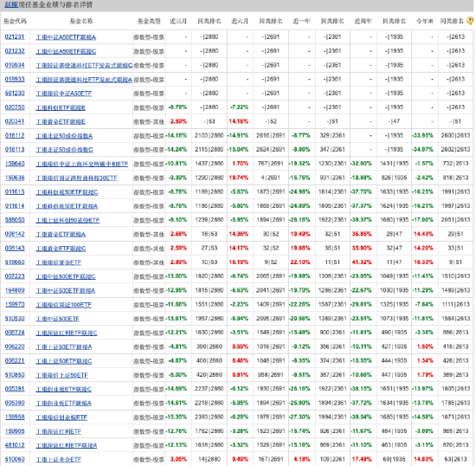476x466 pixels.
Task: Open fund code 021232 link
Action: tap(15, 51)
